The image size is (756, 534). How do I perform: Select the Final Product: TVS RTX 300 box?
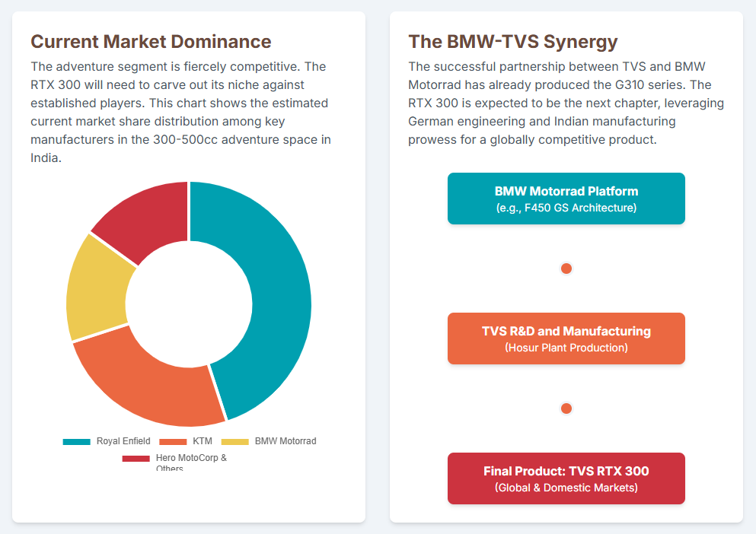(566, 478)
